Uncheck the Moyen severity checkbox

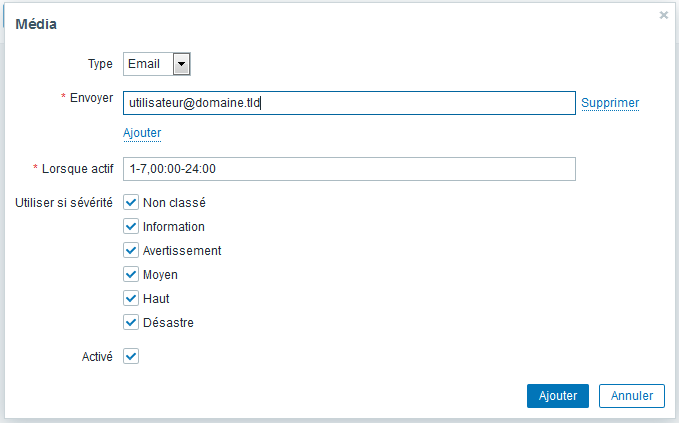131,274
